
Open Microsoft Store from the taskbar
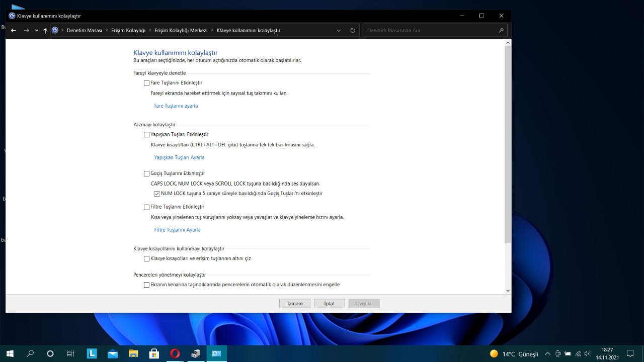tap(154, 353)
